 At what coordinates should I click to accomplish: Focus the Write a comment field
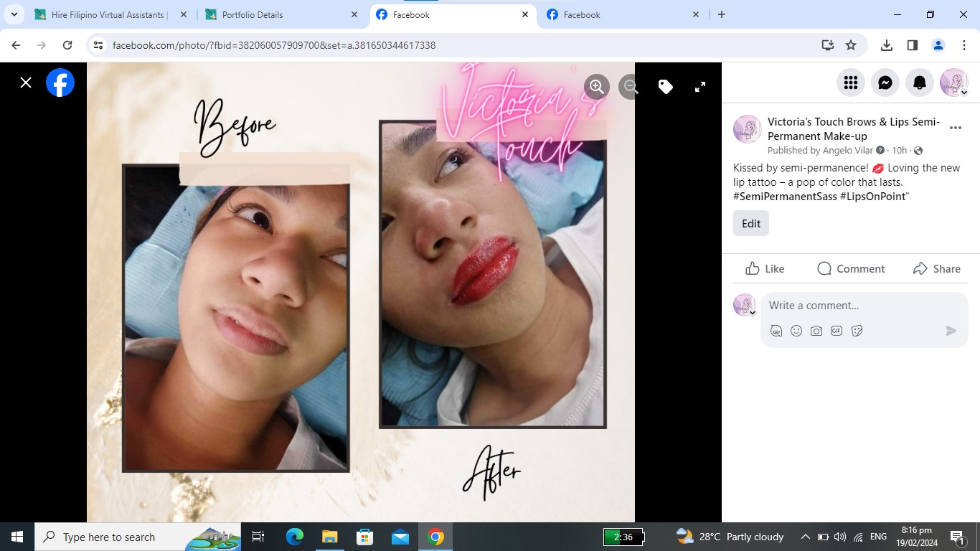[864, 306]
